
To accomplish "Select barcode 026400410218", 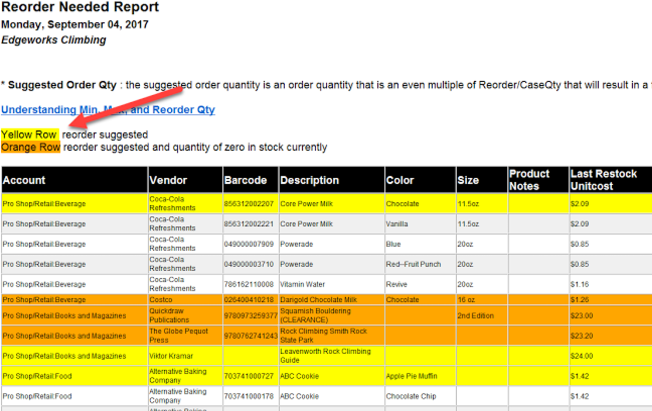I will [249, 300].
